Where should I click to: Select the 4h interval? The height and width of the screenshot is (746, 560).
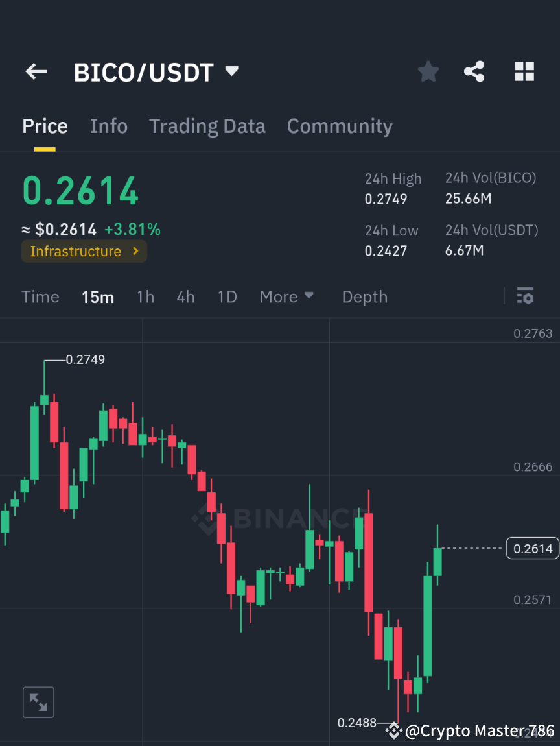click(185, 296)
